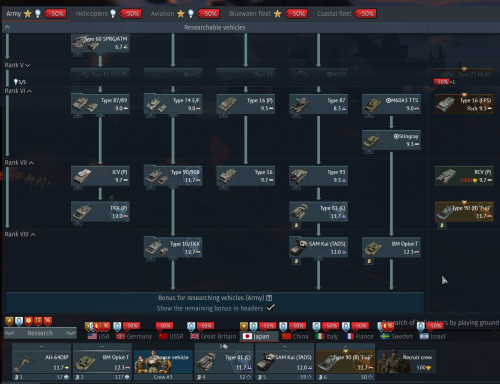
Task: Open research bonus help question-mark icon
Action: coord(269,298)
